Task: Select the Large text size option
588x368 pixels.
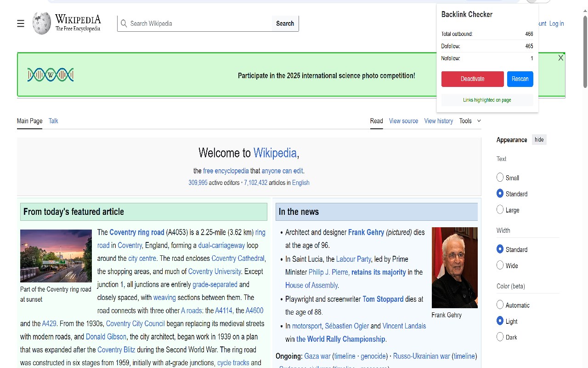Action: click(500, 210)
